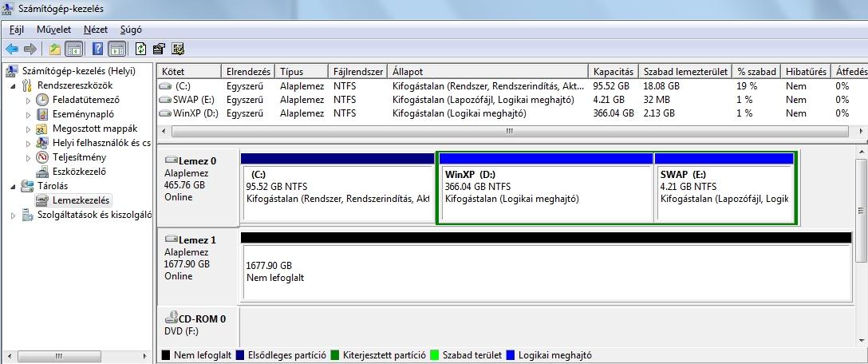868x364 pixels.
Task: Click the Lemezkezelés disk icon
Action: click(x=42, y=200)
